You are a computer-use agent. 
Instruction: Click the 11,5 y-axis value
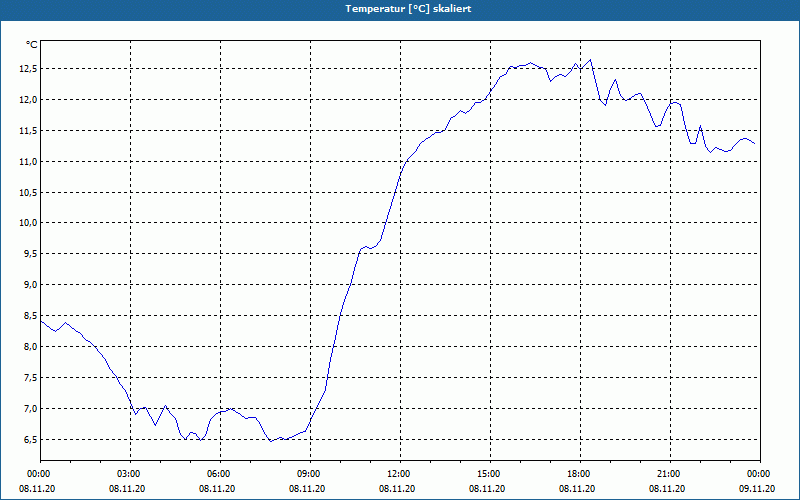[29, 131]
